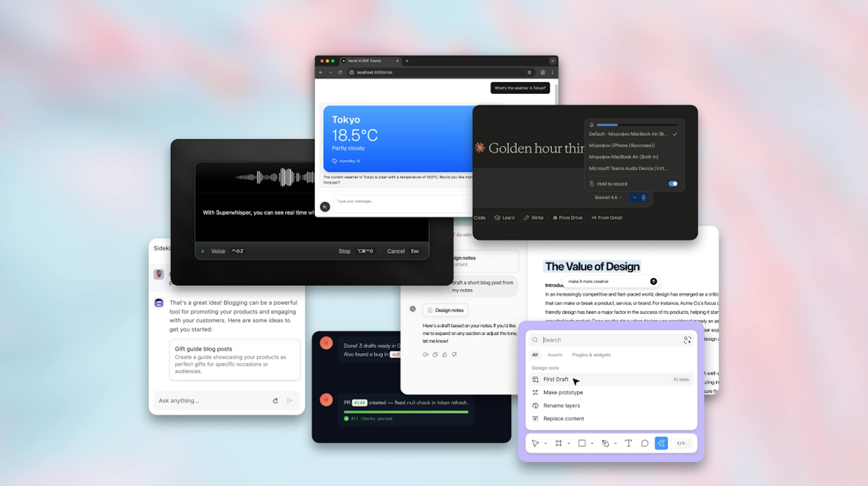The width and height of the screenshot is (868, 486).
Task: Open Move tool options dropdown arrow
Action: click(x=545, y=443)
